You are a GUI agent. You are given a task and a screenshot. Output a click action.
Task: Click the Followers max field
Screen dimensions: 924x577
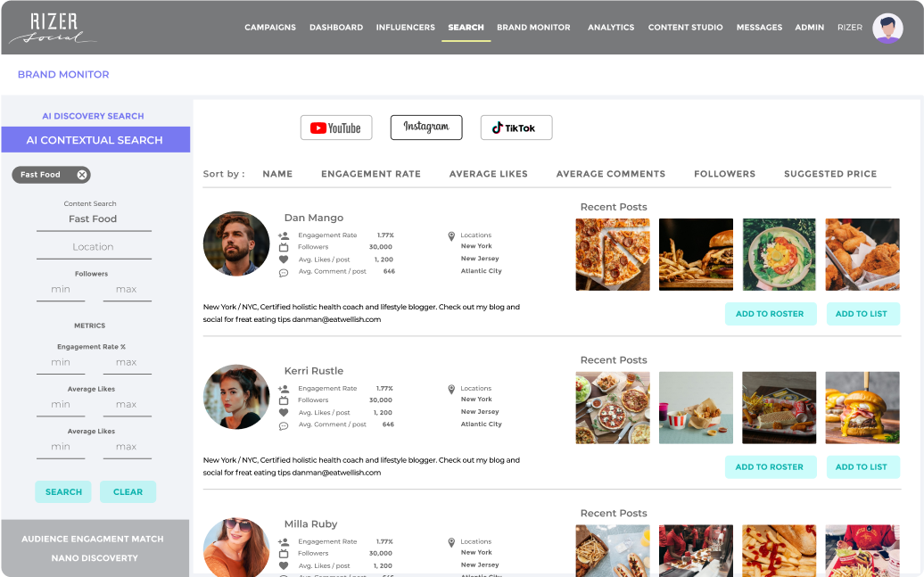tap(127, 290)
